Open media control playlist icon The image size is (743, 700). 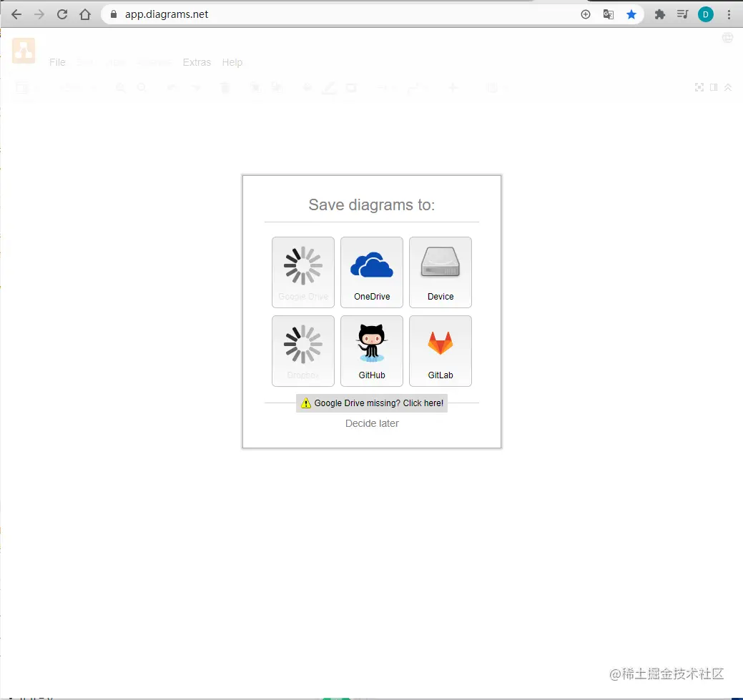click(x=683, y=14)
